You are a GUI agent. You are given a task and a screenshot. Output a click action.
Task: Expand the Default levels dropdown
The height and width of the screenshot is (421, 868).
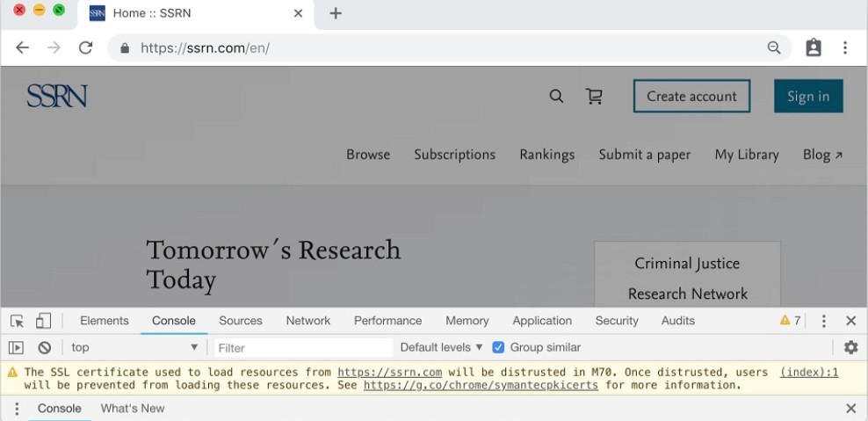pos(441,347)
